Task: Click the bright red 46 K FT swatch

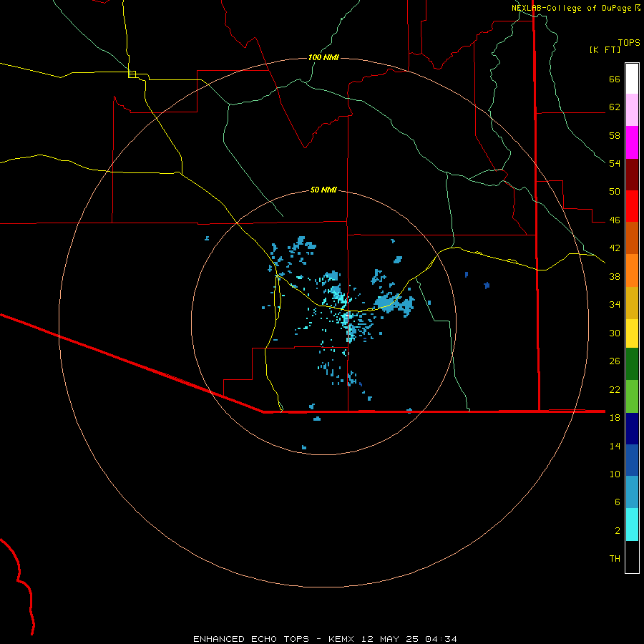Action: pyautogui.click(x=632, y=206)
